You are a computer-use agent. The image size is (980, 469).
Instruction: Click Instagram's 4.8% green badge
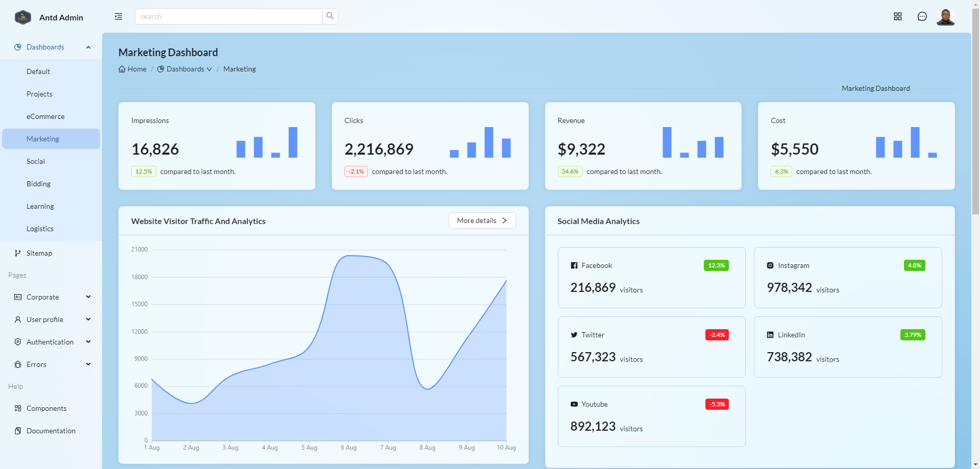pos(915,265)
